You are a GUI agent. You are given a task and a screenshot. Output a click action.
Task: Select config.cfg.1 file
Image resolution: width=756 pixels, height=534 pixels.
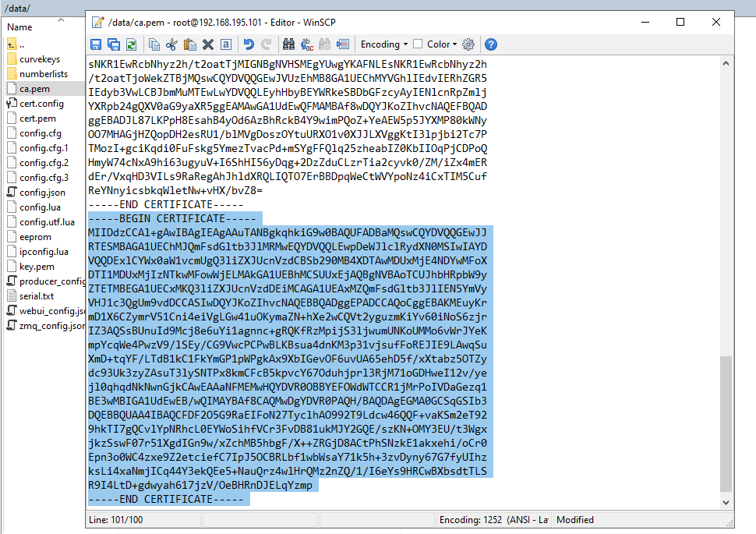point(44,148)
